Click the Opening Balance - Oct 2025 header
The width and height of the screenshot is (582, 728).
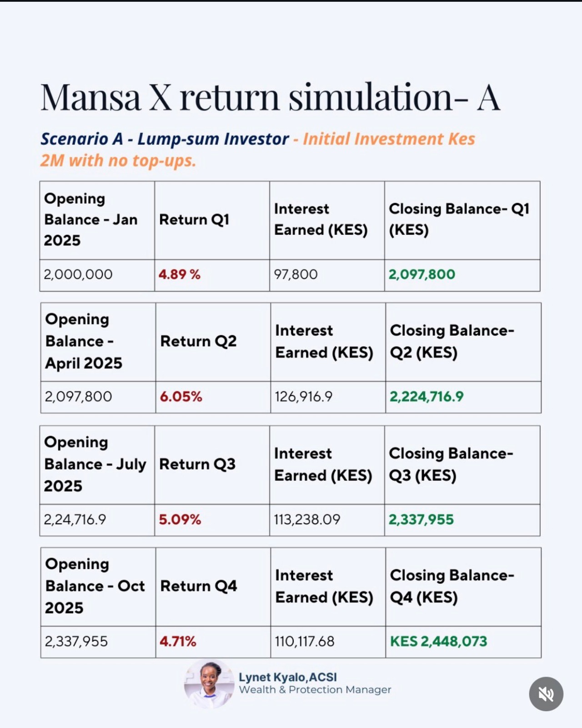point(95,586)
